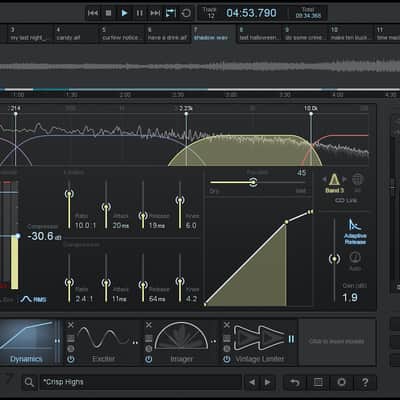The image size is (400, 400).
Task: Skip to the next track in transport
Action: click(155, 13)
